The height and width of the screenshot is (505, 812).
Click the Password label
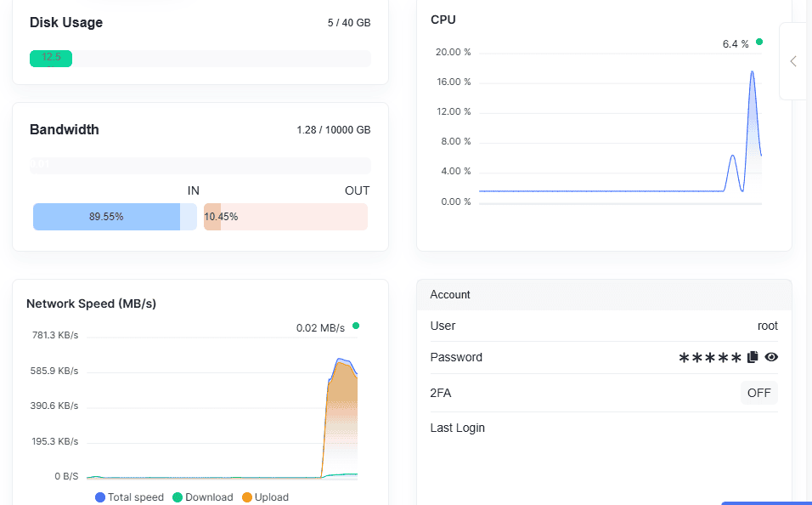coord(456,357)
